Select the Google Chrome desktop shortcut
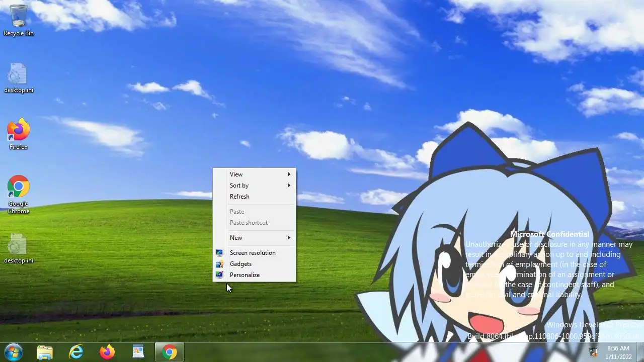Screen dimensions: 644x362 tap(19, 195)
